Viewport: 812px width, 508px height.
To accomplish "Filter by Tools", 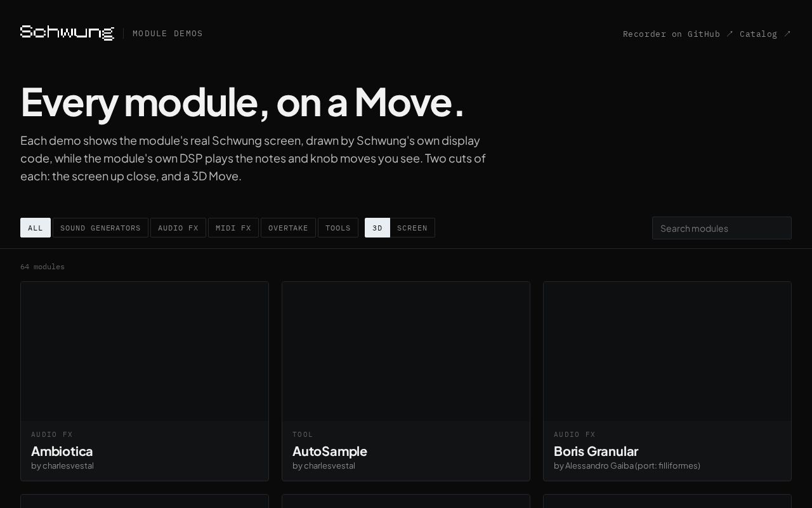I will tap(338, 228).
